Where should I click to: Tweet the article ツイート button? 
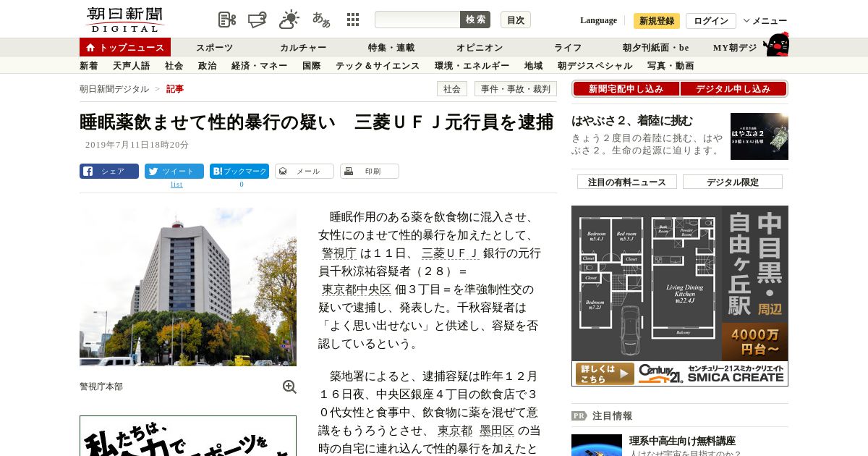[174, 172]
